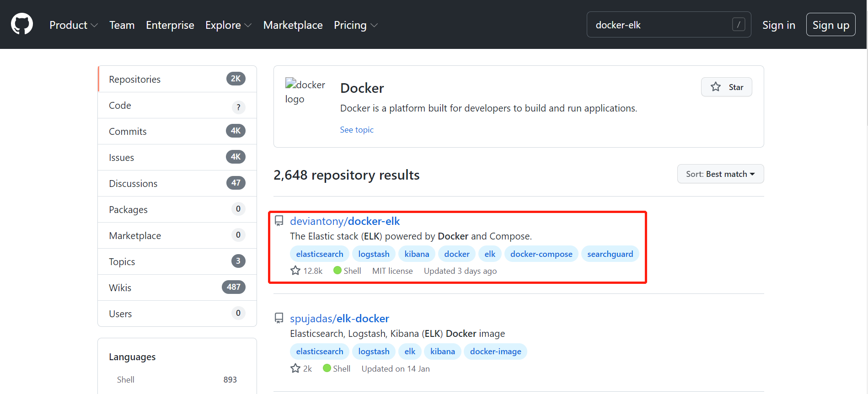The width and height of the screenshot is (868, 394).
Task: Open the 12.8k stargazers link
Action: tap(306, 271)
